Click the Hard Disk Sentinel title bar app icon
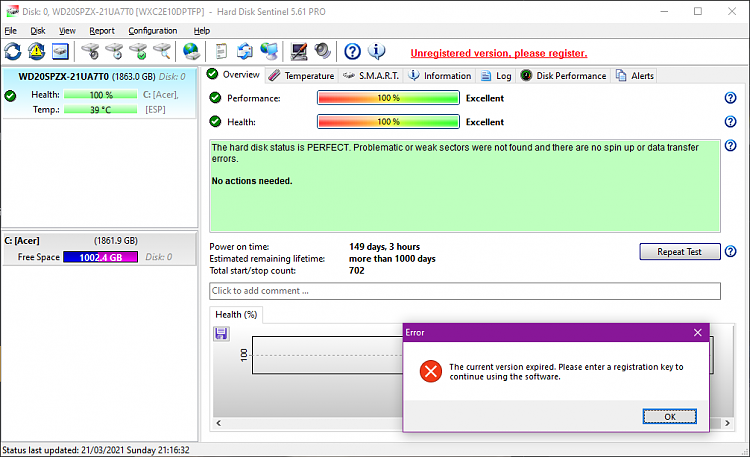The image size is (750, 457). click(x=12, y=11)
